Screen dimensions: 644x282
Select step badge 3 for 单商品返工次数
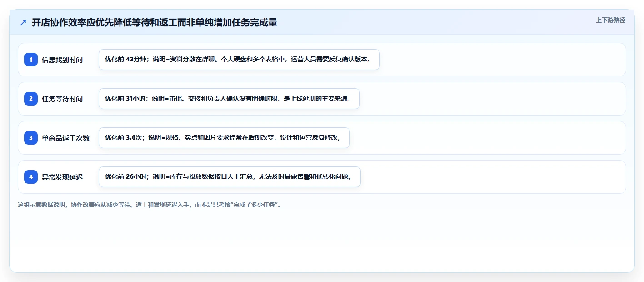click(x=31, y=138)
